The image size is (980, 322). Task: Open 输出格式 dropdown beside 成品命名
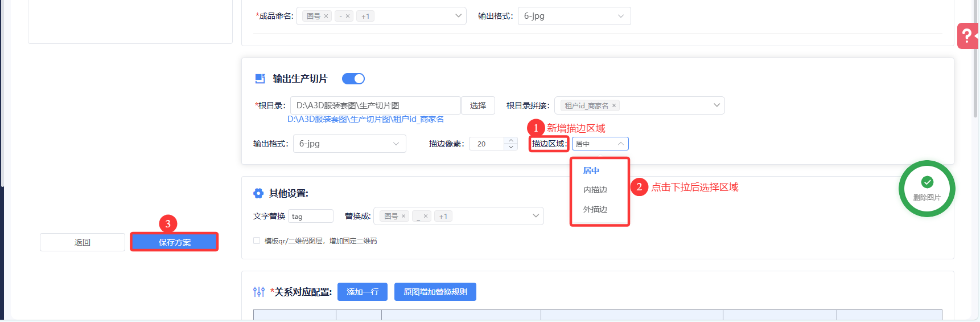coord(574,16)
